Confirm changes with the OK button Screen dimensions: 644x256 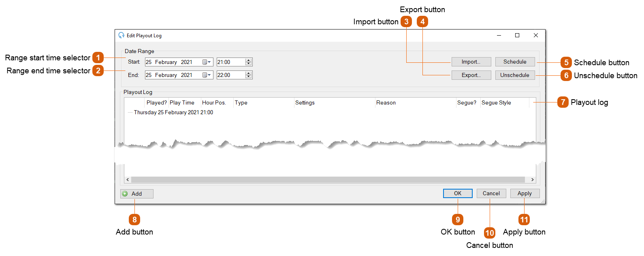point(458,193)
